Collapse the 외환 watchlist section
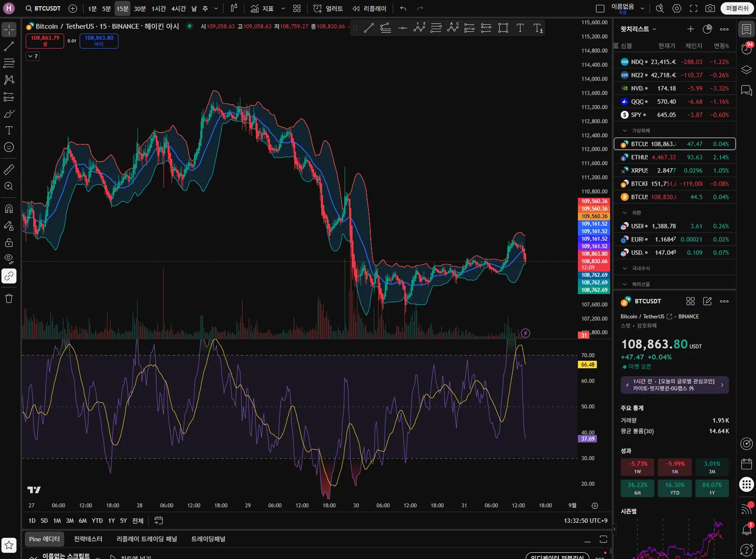This screenshot has height=559, width=756. [x=624, y=213]
